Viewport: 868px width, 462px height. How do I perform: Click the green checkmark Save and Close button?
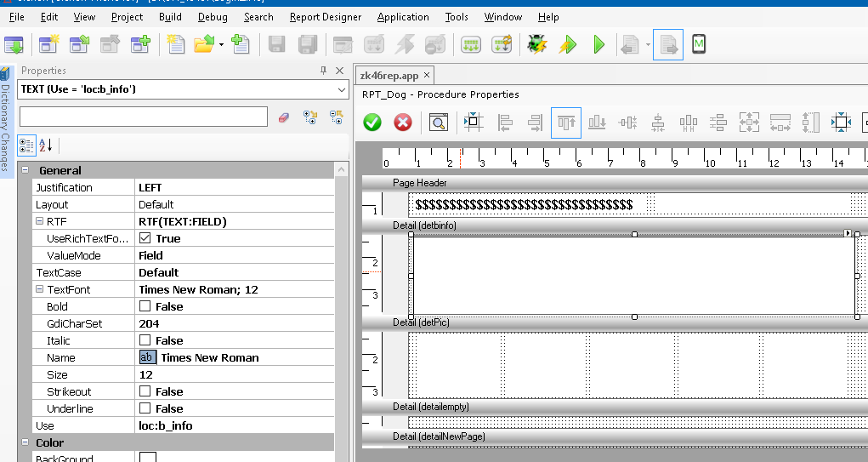tap(372, 123)
